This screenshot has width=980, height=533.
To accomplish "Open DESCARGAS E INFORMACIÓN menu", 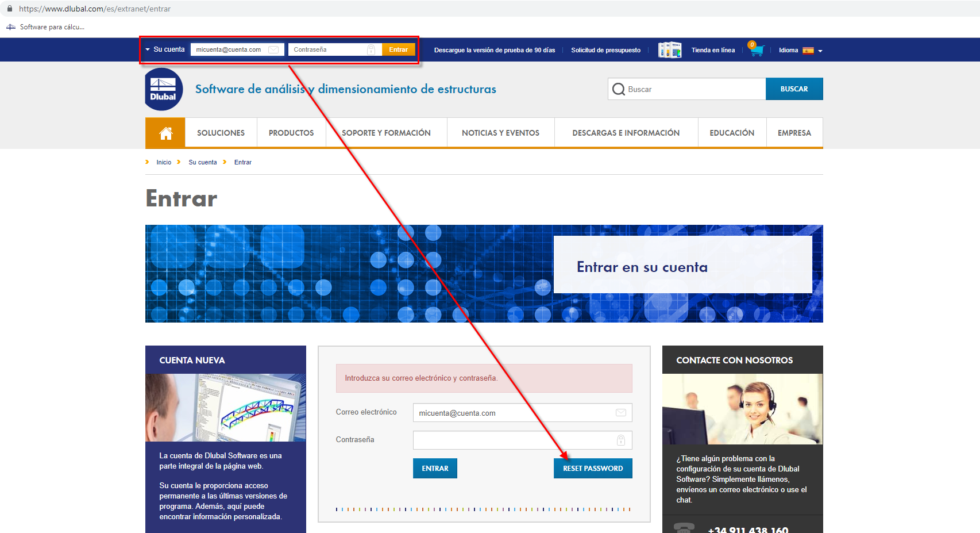I will tap(626, 133).
